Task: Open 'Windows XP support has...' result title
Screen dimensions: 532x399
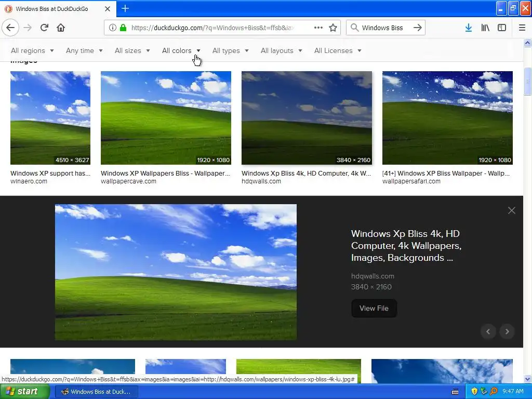Action: click(x=50, y=174)
